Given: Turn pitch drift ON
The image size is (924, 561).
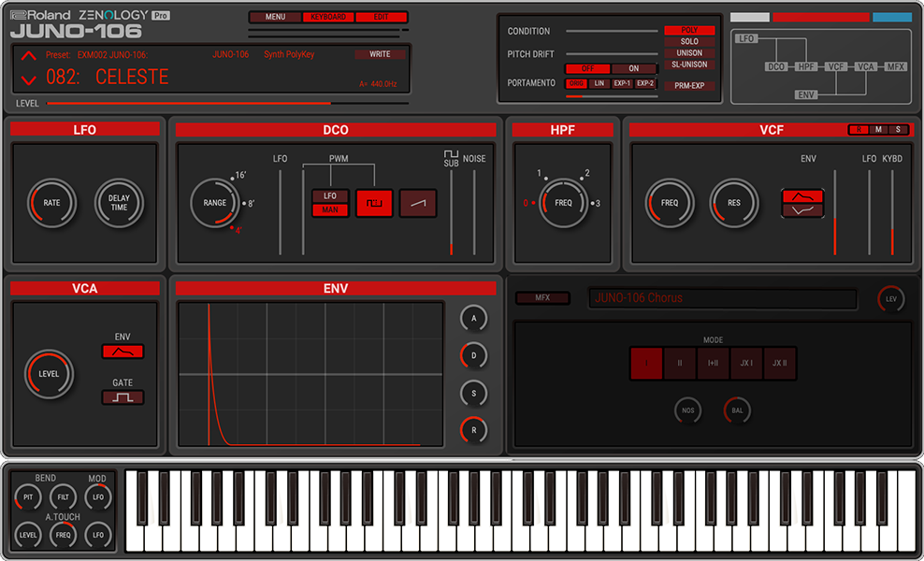Looking at the screenshot, I should [x=633, y=69].
